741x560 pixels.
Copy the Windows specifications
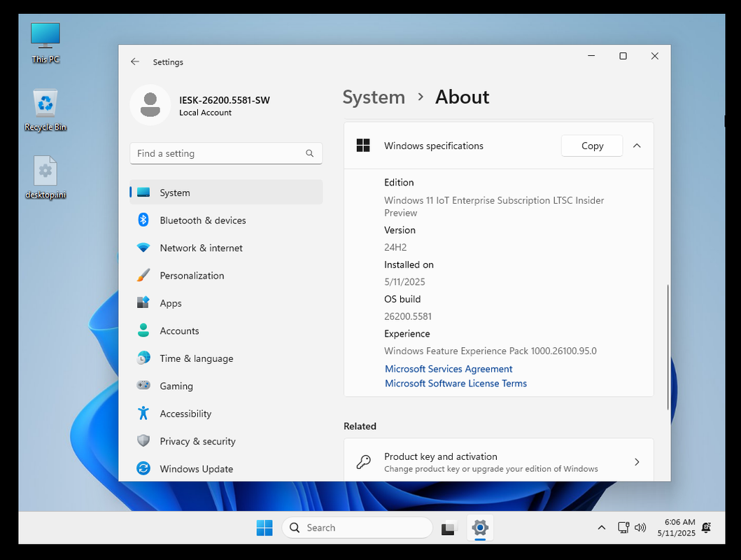coord(592,146)
